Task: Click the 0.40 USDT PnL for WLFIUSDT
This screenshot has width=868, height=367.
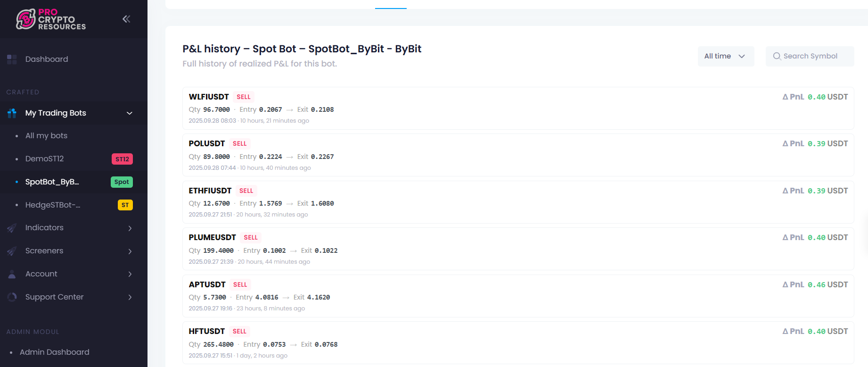Action: point(827,97)
